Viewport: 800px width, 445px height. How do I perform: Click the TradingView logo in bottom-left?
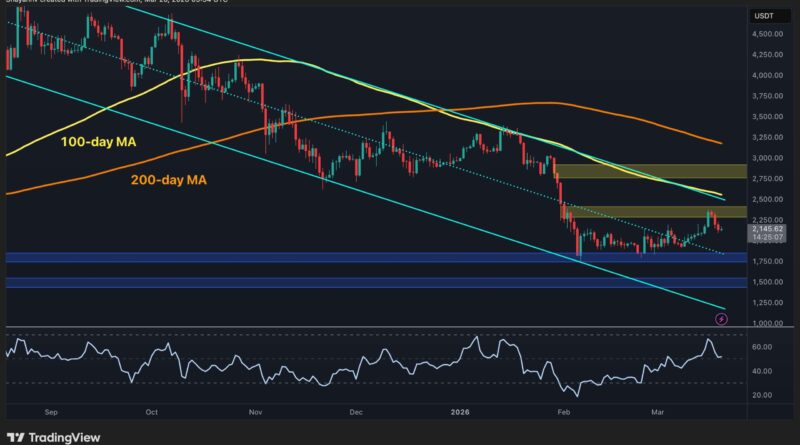[x=48, y=436]
